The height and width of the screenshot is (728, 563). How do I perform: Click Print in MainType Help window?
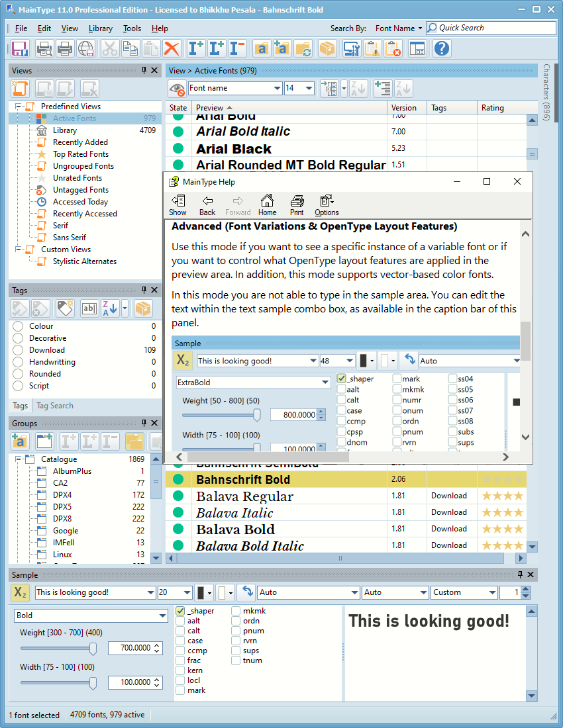(x=297, y=206)
